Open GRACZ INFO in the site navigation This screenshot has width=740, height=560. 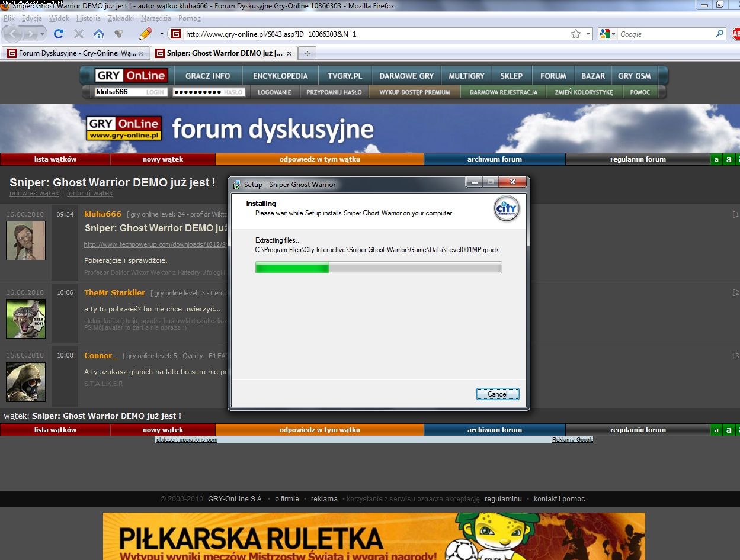(207, 76)
